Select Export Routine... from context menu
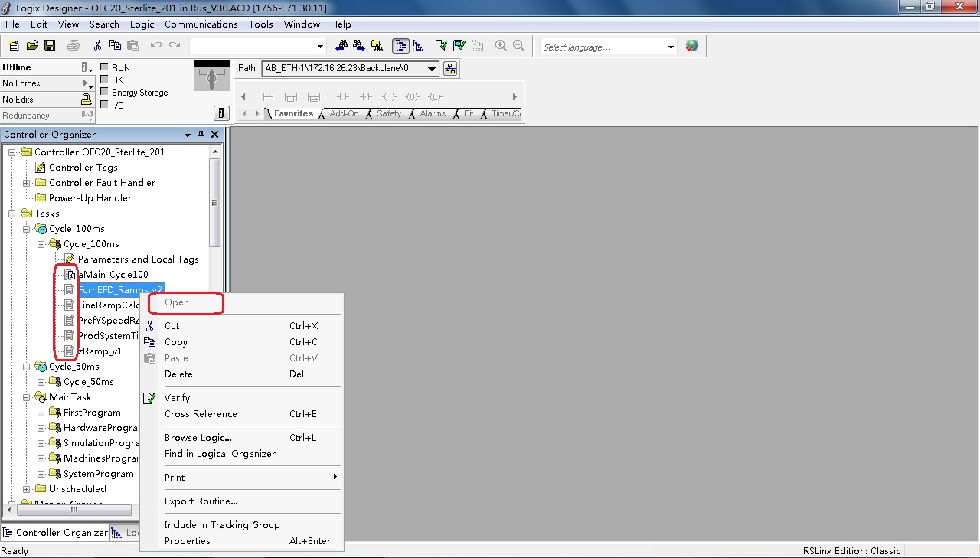The width and height of the screenshot is (980, 558). click(x=201, y=501)
